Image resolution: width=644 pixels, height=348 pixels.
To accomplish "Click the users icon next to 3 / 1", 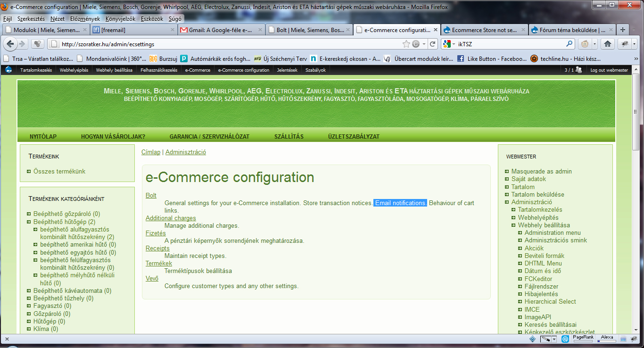I will click(579, 70).
